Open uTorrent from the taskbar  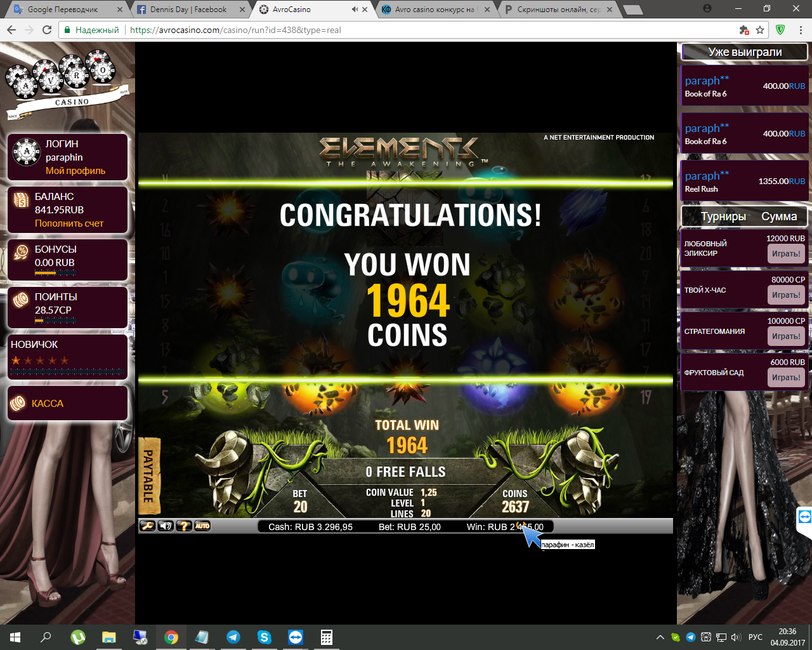[78, 637]
